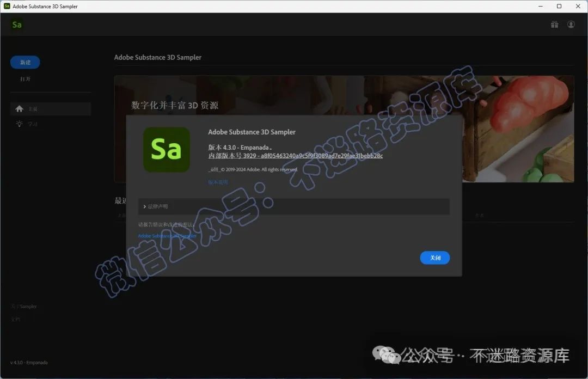Open the user account profile icon

click(x=571, y=25)
